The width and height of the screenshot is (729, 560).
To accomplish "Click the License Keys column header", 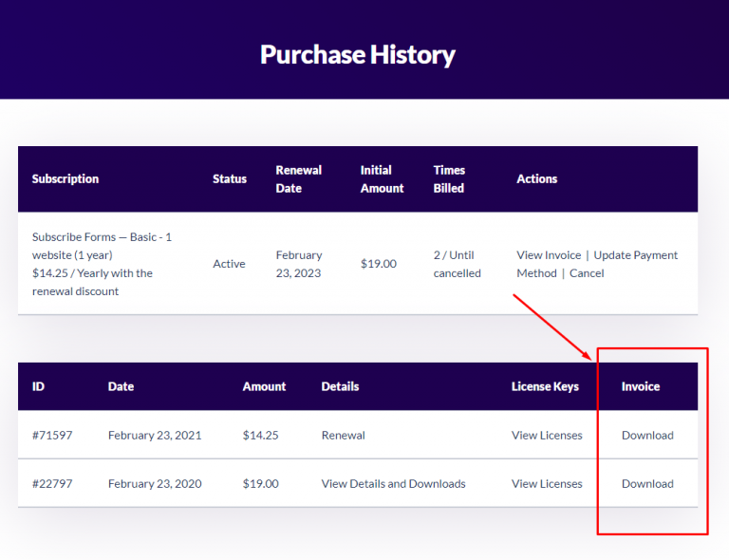I will (x=545, y=386).
